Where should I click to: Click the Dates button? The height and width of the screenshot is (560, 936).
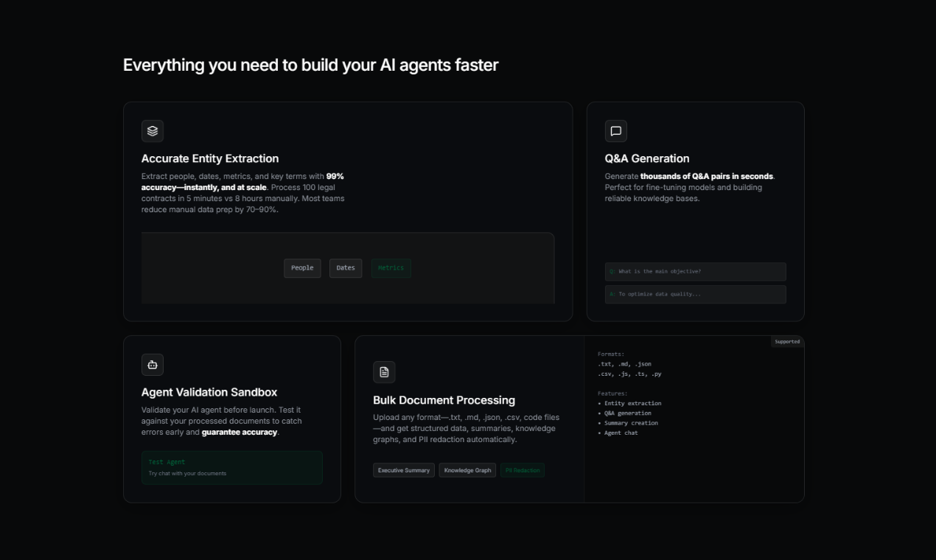pos(346,268)
